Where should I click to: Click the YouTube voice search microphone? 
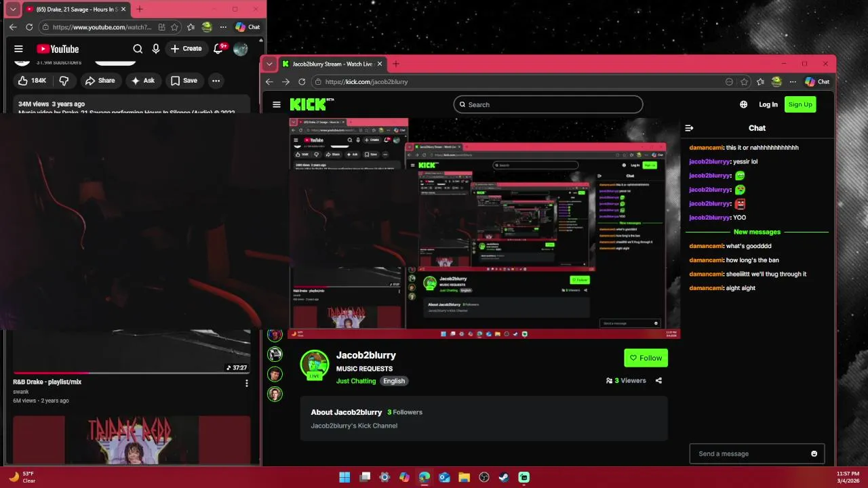pyautogui.click(x=156, y=49)
